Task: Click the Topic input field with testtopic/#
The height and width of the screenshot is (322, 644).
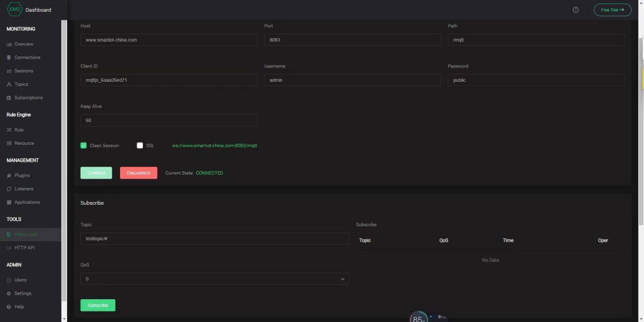Action: pos(214,239)
